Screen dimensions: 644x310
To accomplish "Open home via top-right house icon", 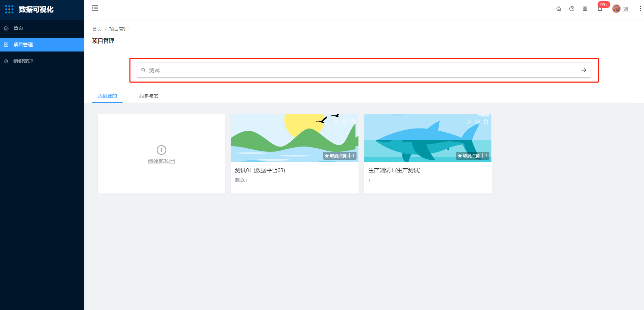I will [559, 9].
